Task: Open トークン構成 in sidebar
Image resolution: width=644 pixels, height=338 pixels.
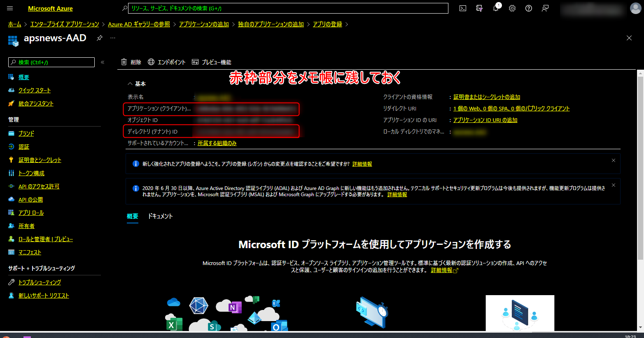Action: (x=31, y=173)
